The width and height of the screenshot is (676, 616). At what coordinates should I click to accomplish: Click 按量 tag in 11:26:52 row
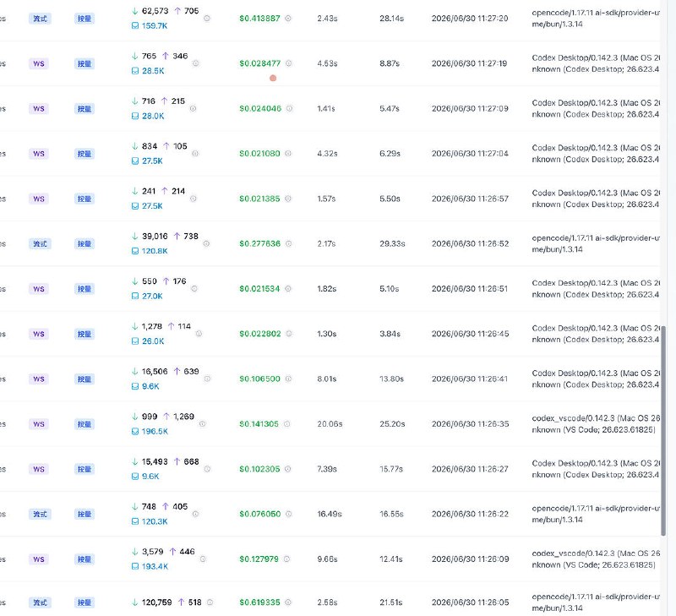click(x=84, y=244)
